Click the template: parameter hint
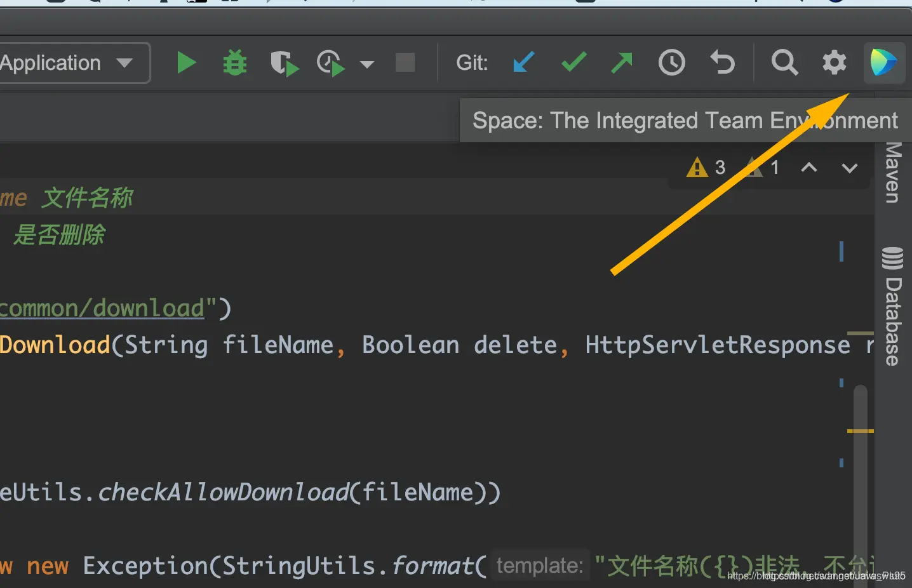 tap(540, 565)
